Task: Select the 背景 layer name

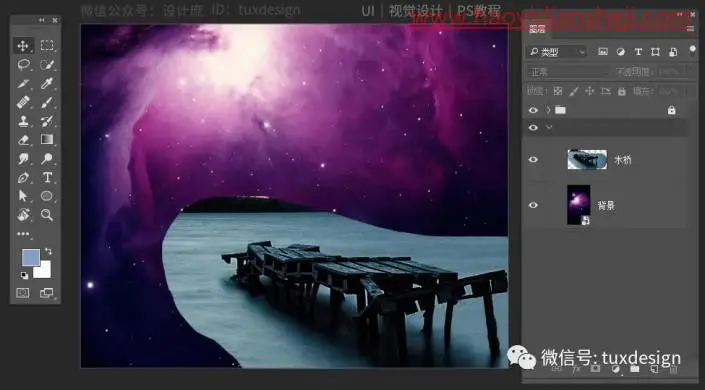Action: click(606, 206)
